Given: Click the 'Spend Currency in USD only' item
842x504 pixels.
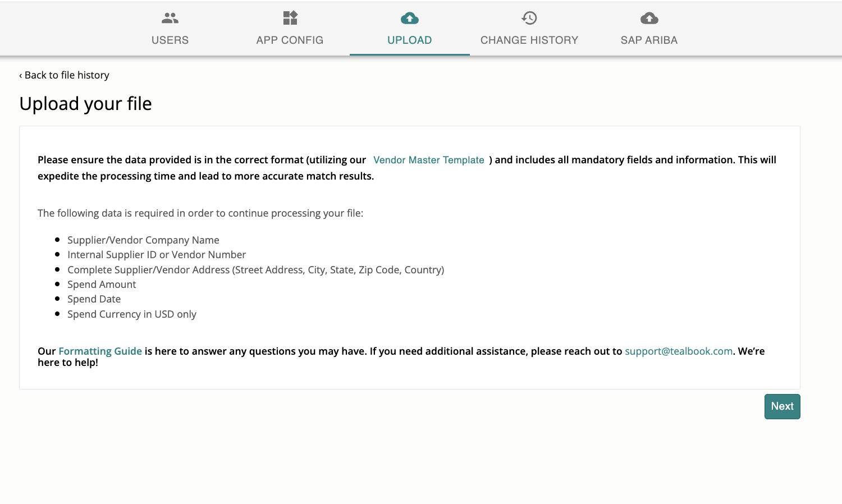Looking at the screenshot, I should (x=132, y=314).
